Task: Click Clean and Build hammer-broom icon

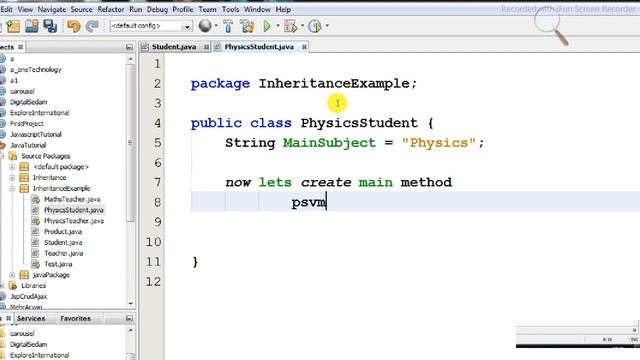Action: point(247,26)
